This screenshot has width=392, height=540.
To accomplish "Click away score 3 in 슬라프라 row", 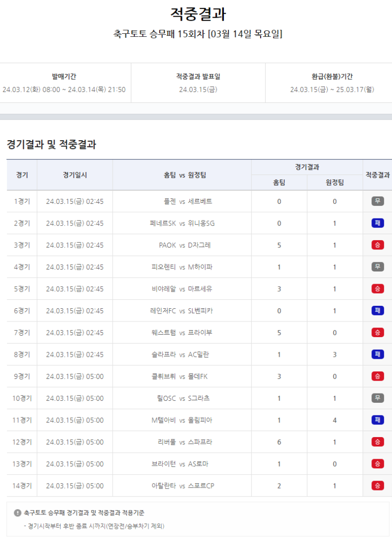I will (335, 354).
